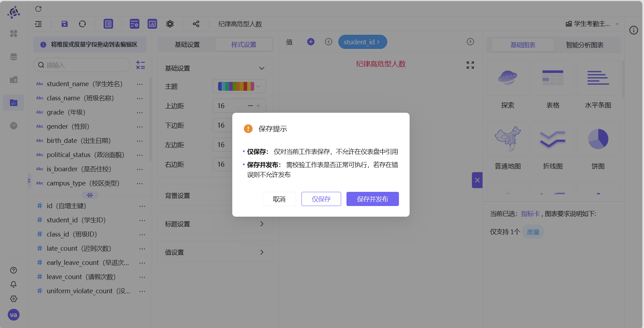644x328 pixels.
Task: Click the 下边距 value field
Action: coord(223,125)
